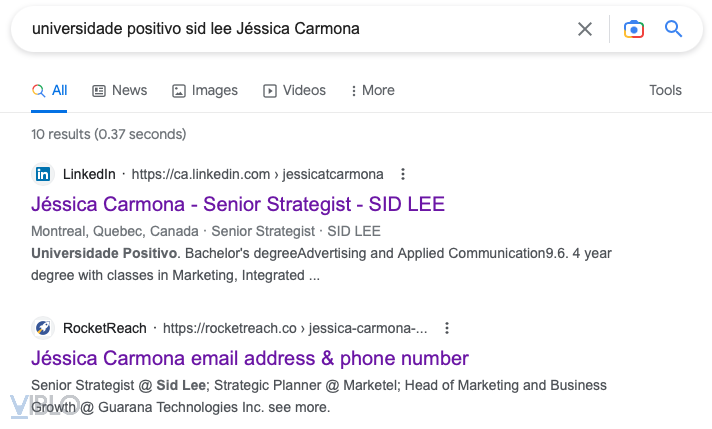This screenshot has width=712, height=429.
Task: Click inside the search query text field
Action: pos(300,29)
